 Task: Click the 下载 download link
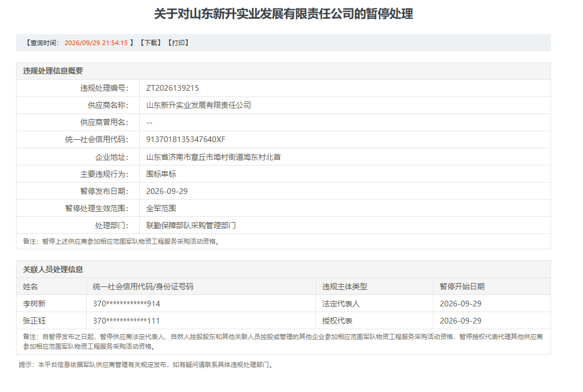[151, 43]
